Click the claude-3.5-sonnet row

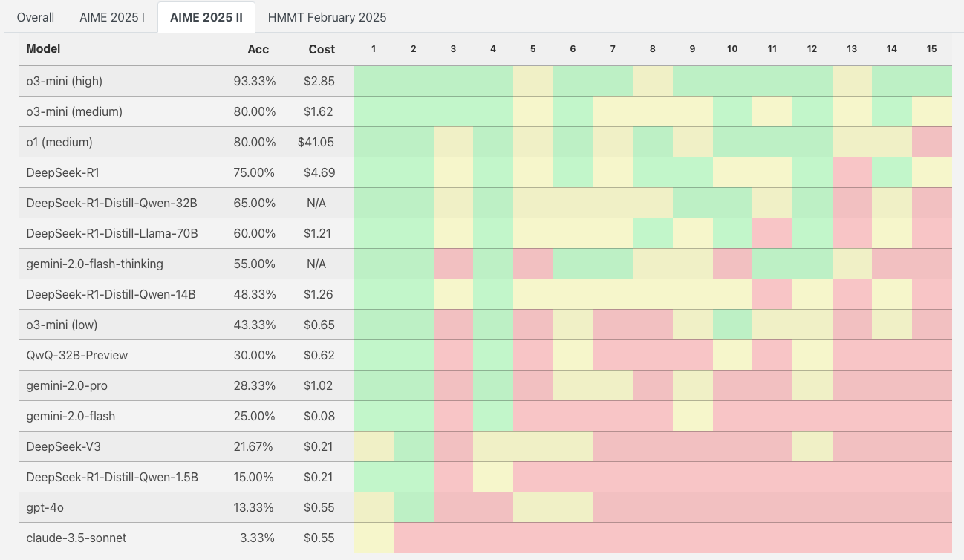tap(76, 538)
